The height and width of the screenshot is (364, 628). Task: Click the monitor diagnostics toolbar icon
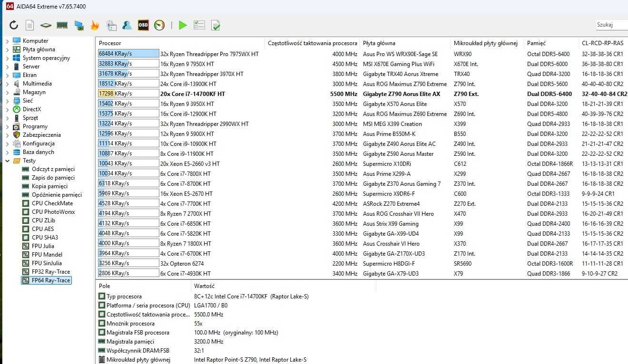click(x=79, y=25)
